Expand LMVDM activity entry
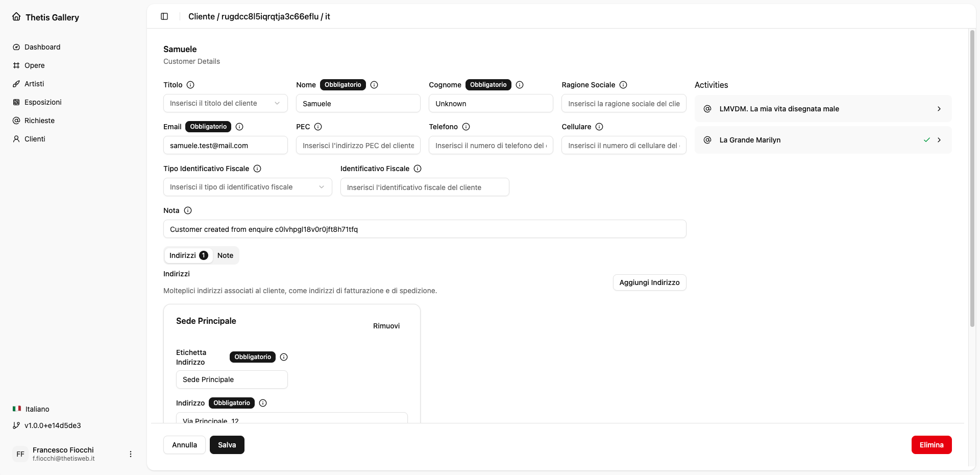Screen dimensions: 980x475 pos(939,109)
